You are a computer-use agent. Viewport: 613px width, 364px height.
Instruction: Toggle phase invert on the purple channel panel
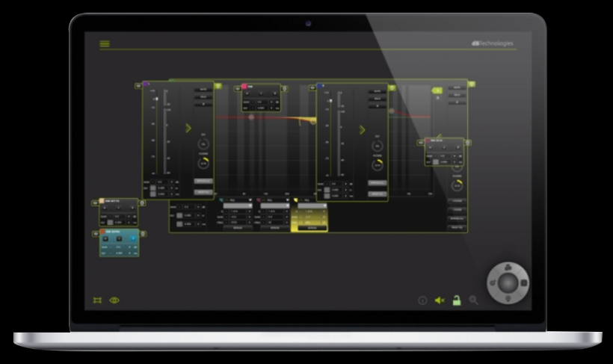pyautogui.click(x=203, y=105)
